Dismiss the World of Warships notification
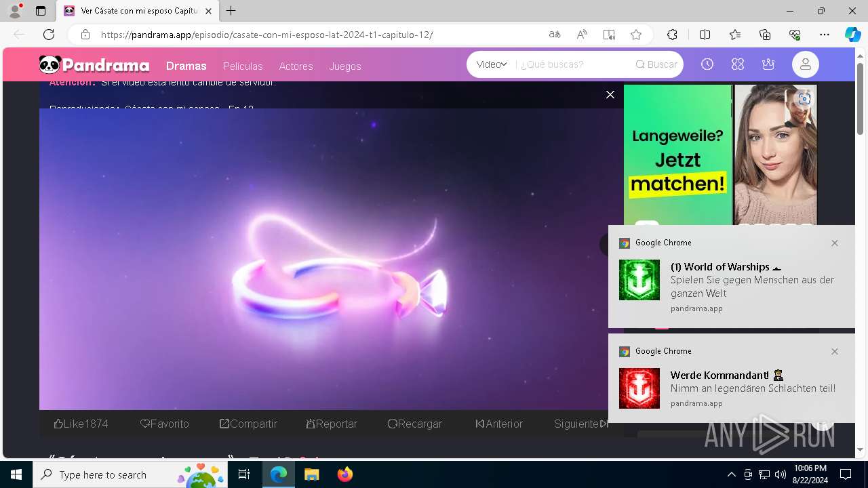Viewport: 868px width, 488px height. point(835,243)
